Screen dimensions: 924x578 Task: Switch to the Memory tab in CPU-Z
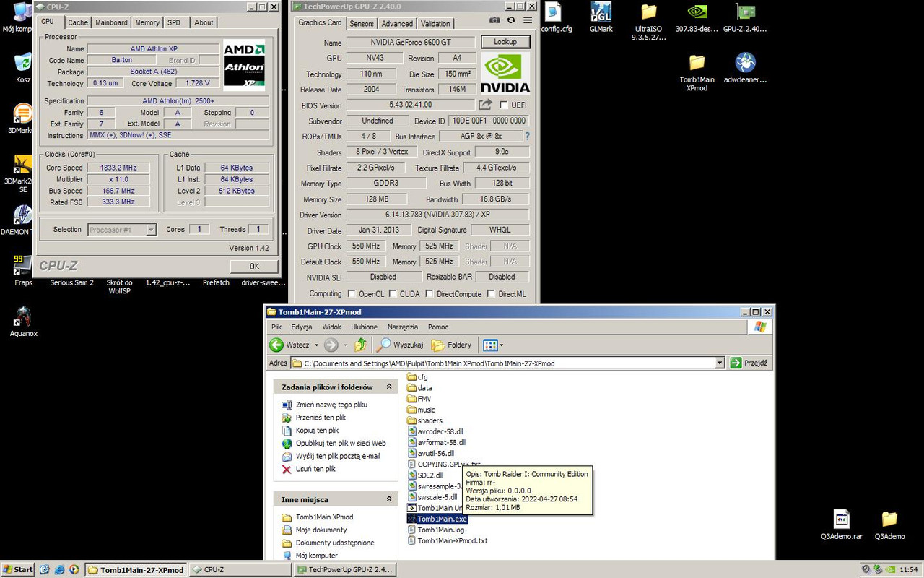pos(147,22)
